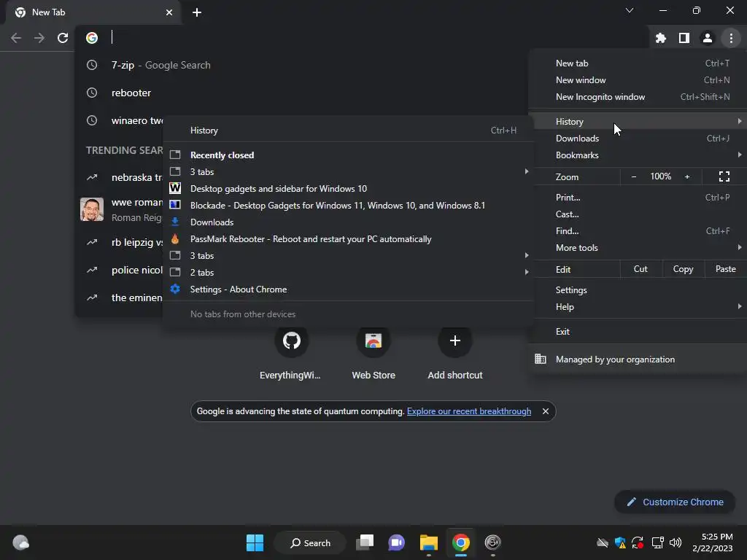
Task: Click the Windows Start icon
Action: click(x=255, y=542)
